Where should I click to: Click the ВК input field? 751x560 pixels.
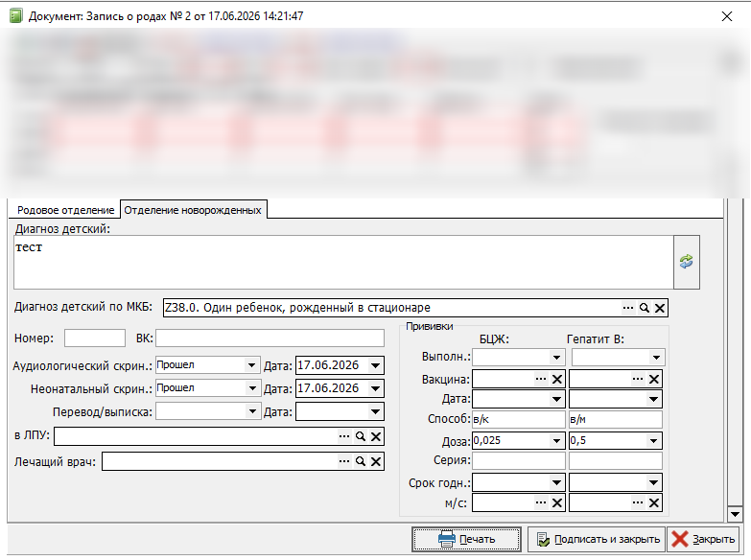pyautogui.click(x=270, y=338)
